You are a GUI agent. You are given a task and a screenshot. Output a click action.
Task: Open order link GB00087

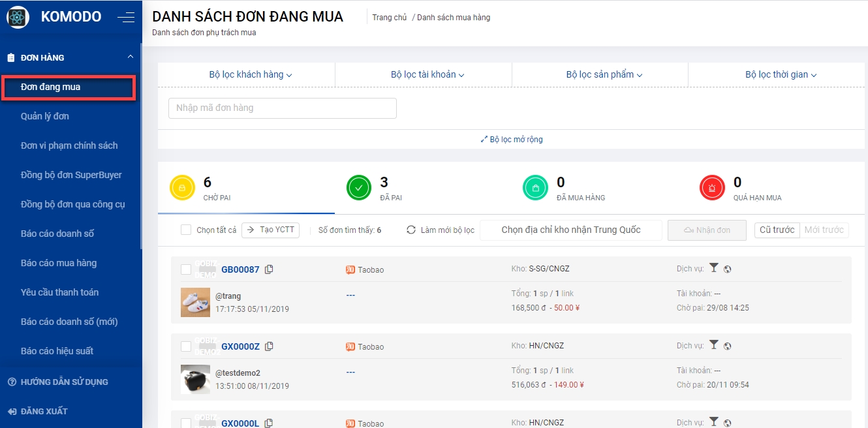point(240,269)
